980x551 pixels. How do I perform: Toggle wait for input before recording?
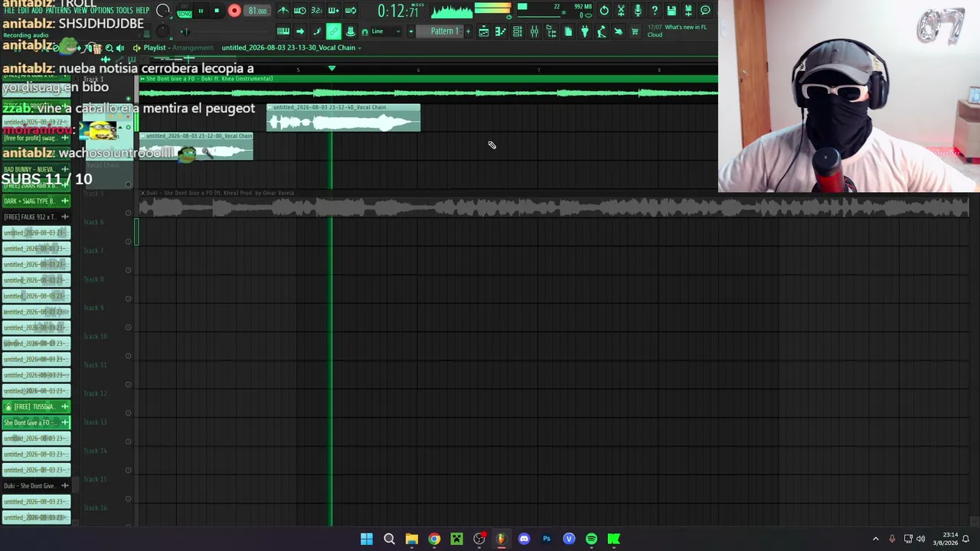[x=300, y=11]
